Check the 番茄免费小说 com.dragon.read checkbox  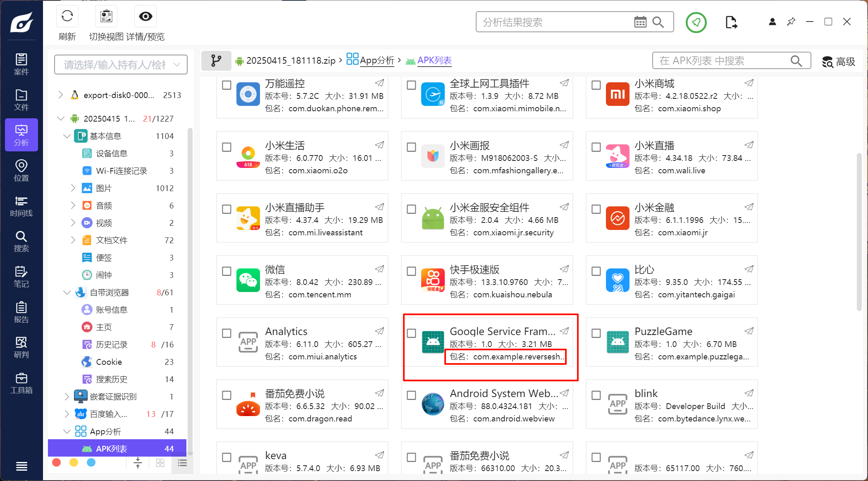[227, 395]
